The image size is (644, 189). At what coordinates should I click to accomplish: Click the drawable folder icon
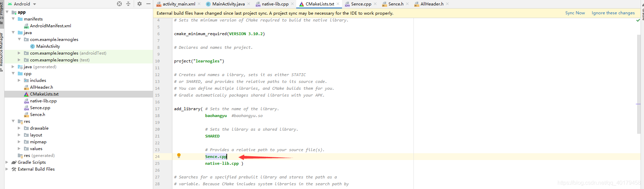[26, 128]
